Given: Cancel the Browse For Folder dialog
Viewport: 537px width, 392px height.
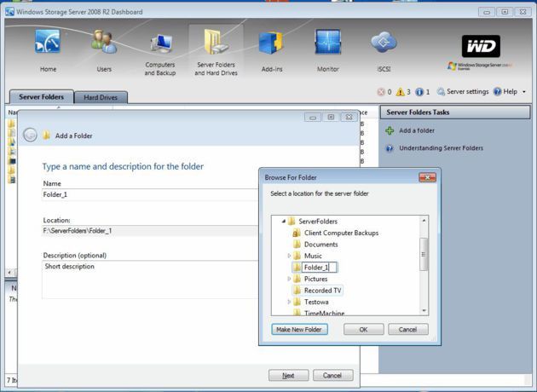Looking at the screenshot, I should point(408,329).
